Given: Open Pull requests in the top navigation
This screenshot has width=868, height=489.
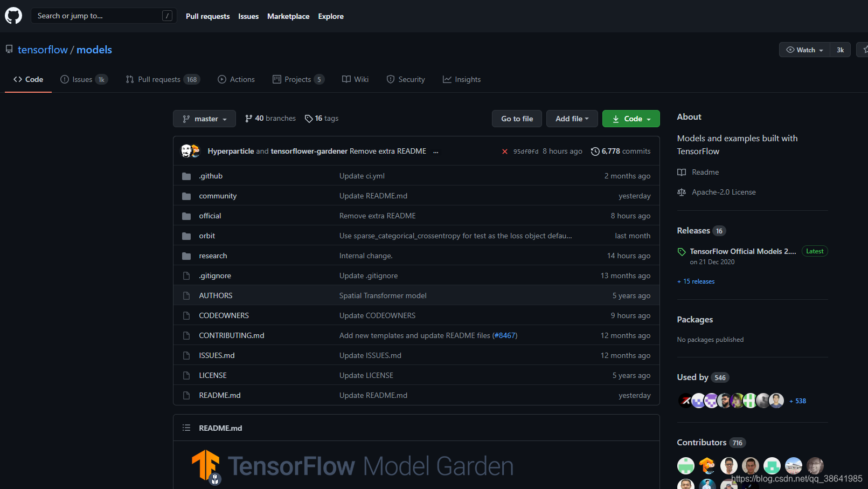Looking at the screenshot, I should click(x=207, y=16).
